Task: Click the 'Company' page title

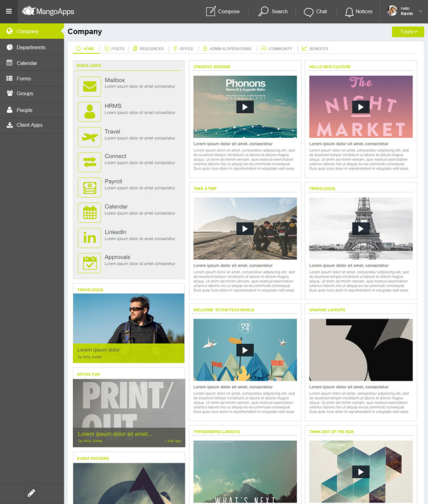Action: pos(85,32)
